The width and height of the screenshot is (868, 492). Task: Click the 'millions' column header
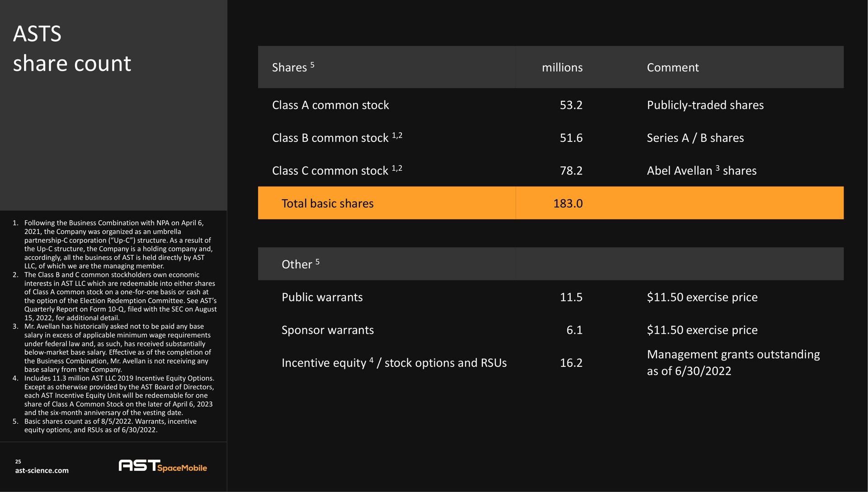tap(562, 67)
